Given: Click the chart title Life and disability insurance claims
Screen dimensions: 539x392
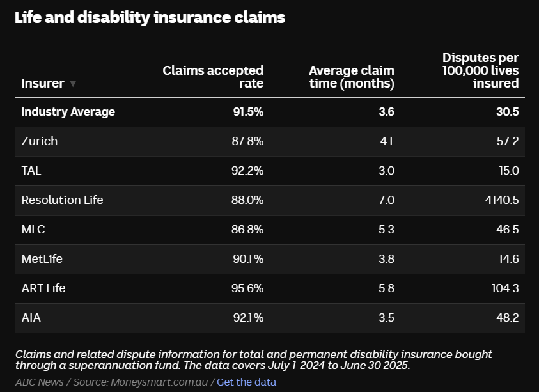Looking at the screenshot, I should point(150,17).
